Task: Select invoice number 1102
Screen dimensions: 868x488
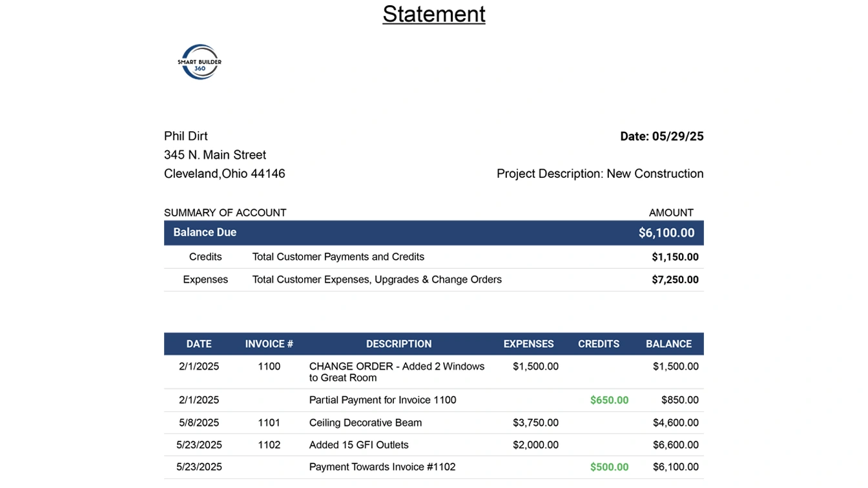Action: coord(269,445)
